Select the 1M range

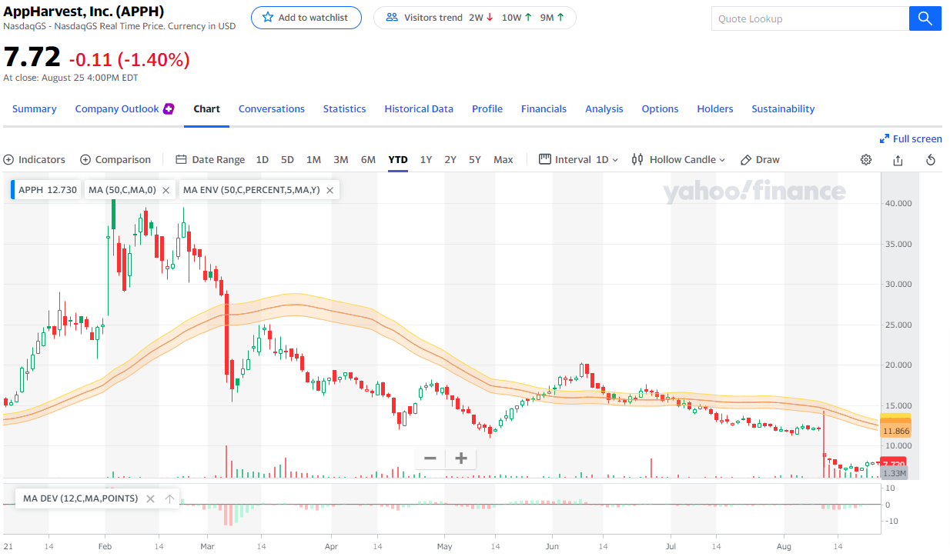click(313, 160)
